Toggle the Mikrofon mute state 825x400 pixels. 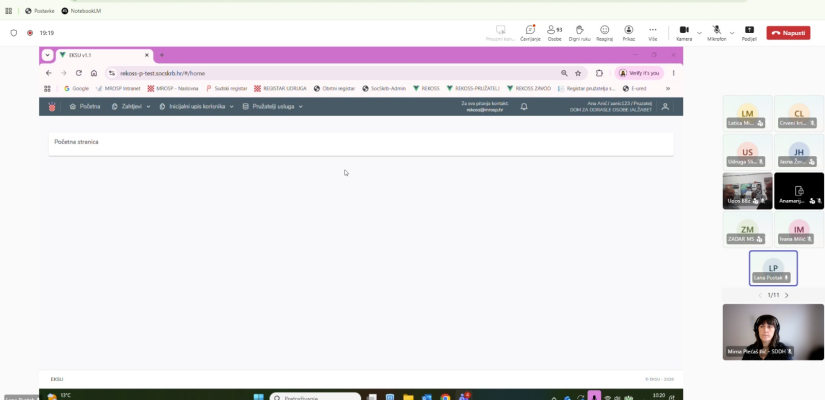tap(717, 33)
